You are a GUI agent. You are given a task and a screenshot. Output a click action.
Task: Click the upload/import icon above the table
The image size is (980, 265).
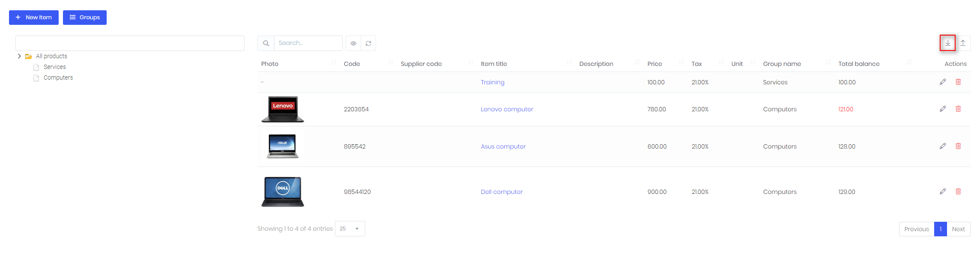[963, 43]
